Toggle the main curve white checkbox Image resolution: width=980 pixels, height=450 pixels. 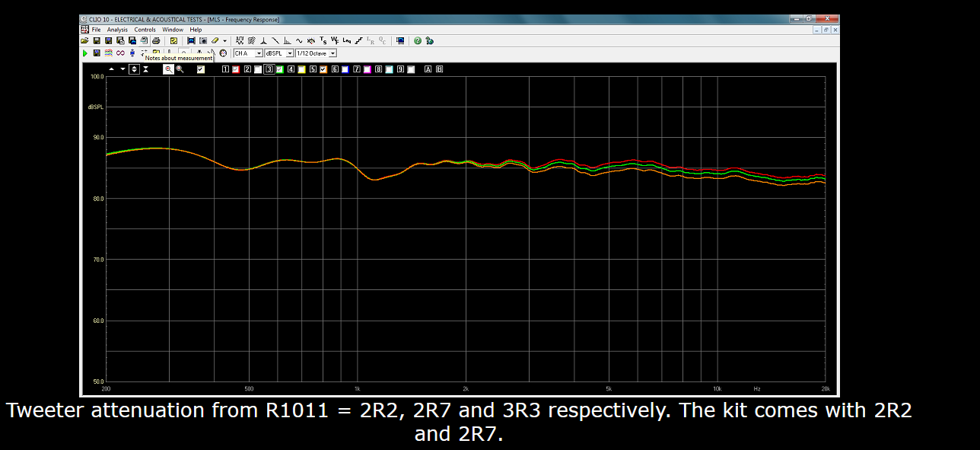[x=201, y=69]
